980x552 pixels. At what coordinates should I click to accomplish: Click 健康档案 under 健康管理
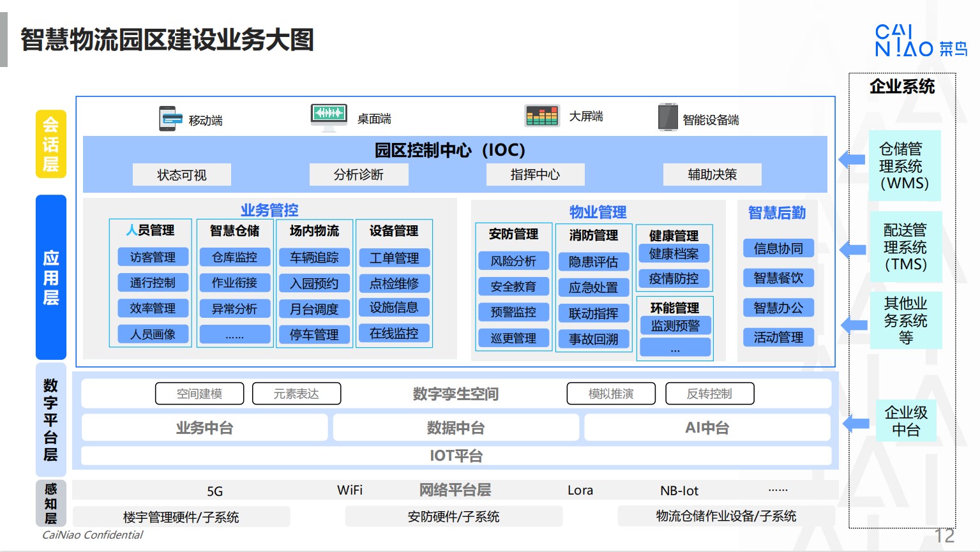tap(674, 253)
